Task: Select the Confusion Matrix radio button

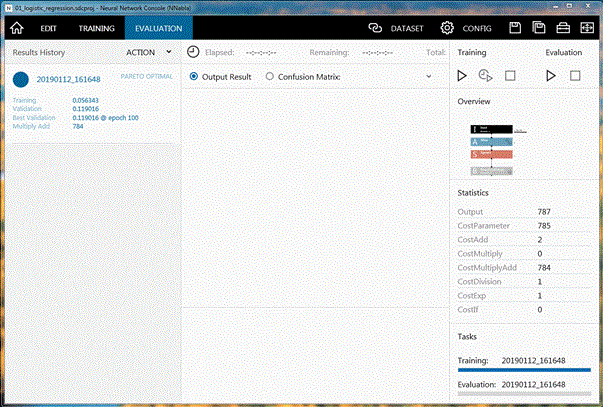Action: click(x=270, y=77)
